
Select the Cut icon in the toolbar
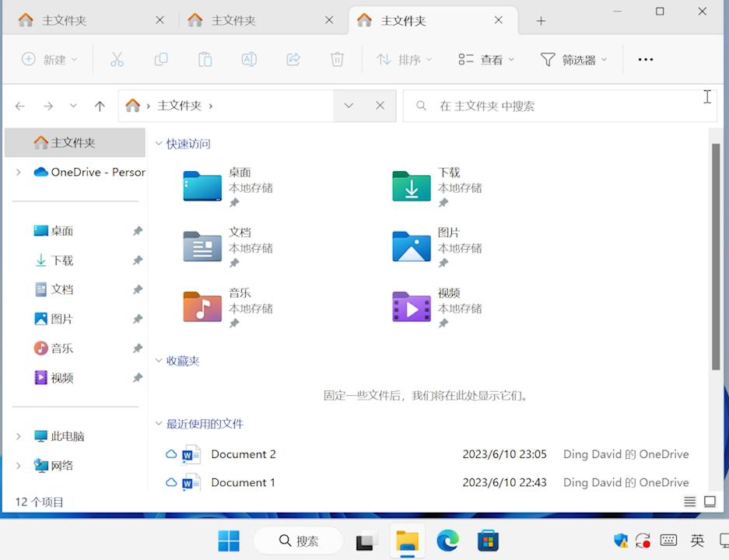coord(117,58)
